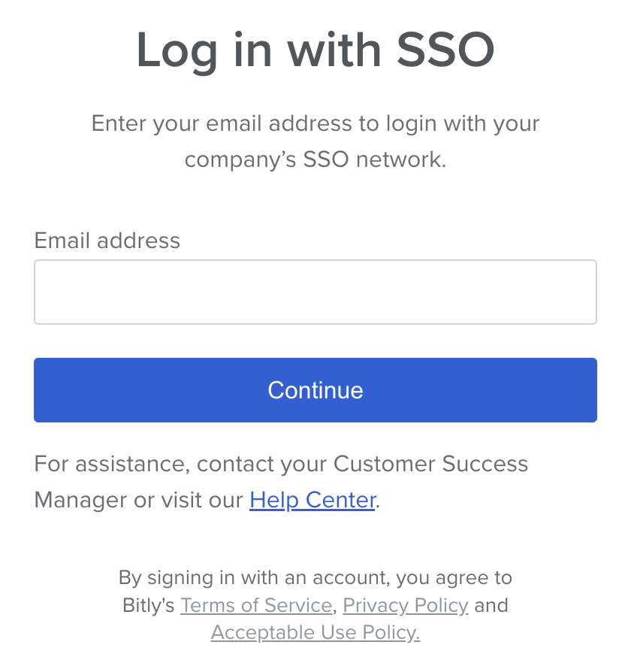Screen dimensions: 631x672
Task: Click the Email address input field
Action: [315, 292]
